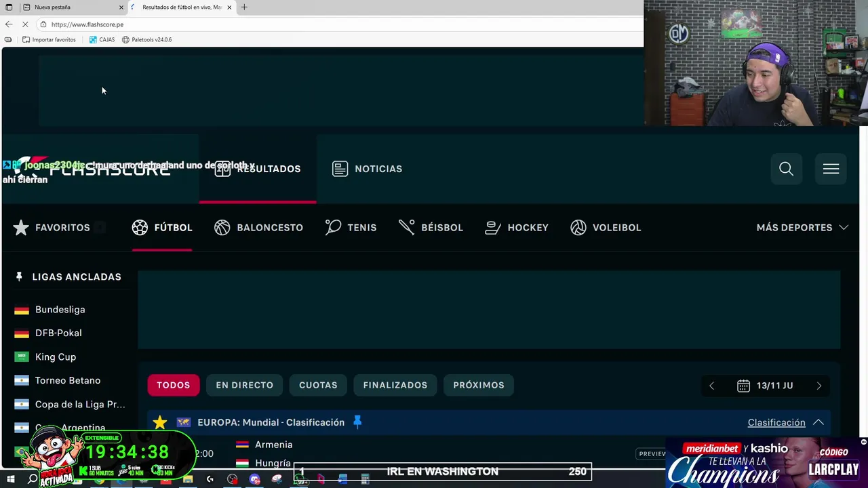Open the DFB-Pokal pinned league

click(58, 333)
